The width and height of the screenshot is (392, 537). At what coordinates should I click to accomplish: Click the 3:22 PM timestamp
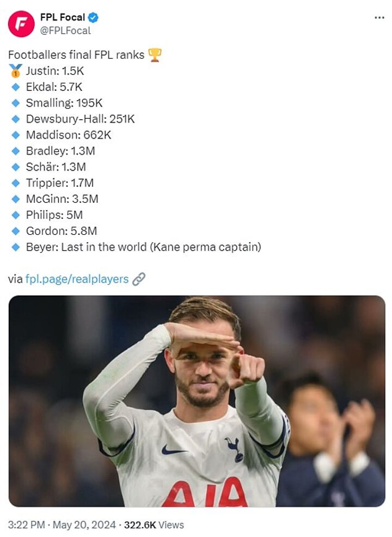coord(26,525)
